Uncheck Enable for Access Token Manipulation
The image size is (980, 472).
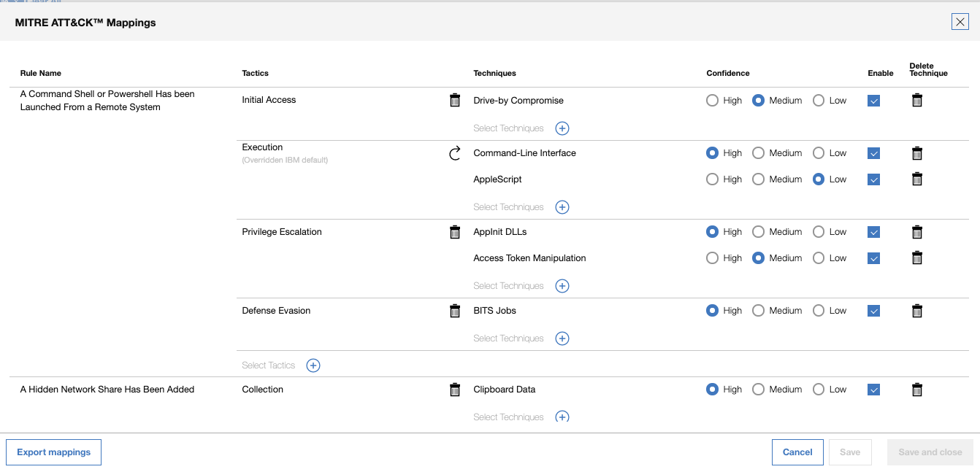click(x=873, y=258)
